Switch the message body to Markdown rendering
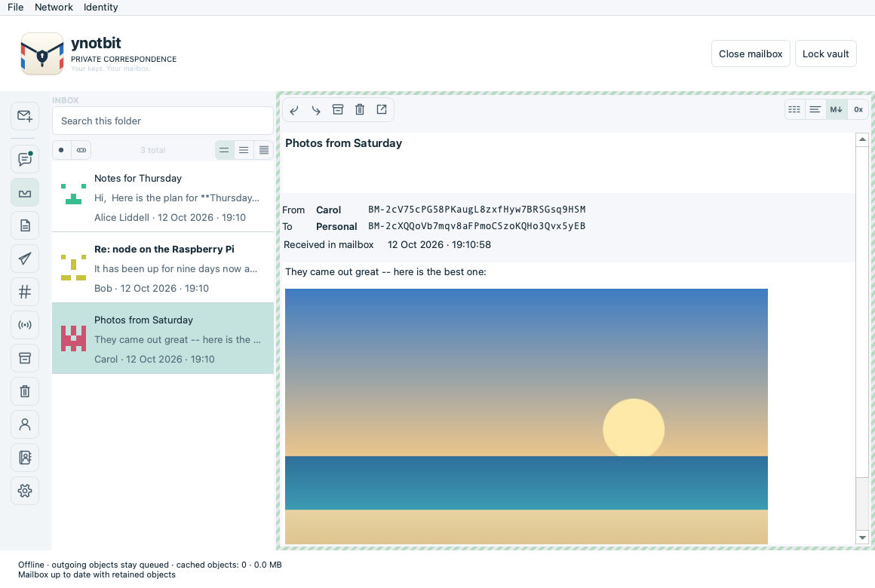Viewport: 875px width, 588px height. click(837, 110)
